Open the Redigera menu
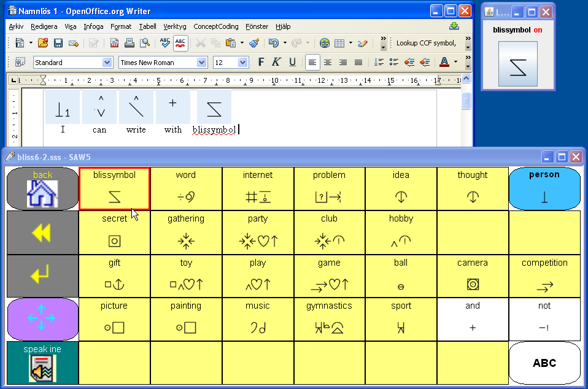Viewport: 588px width, 389px height. pos(44,26)
